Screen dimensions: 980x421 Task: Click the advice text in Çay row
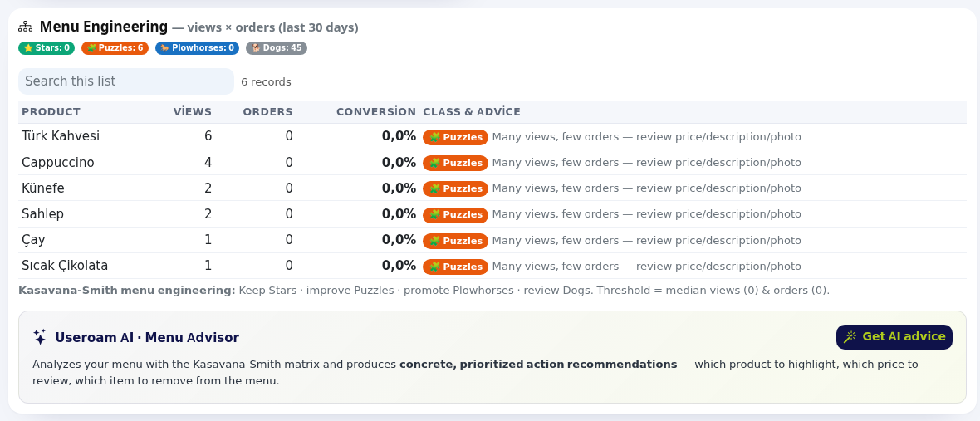pyautogui.click(x=646, y=241)
